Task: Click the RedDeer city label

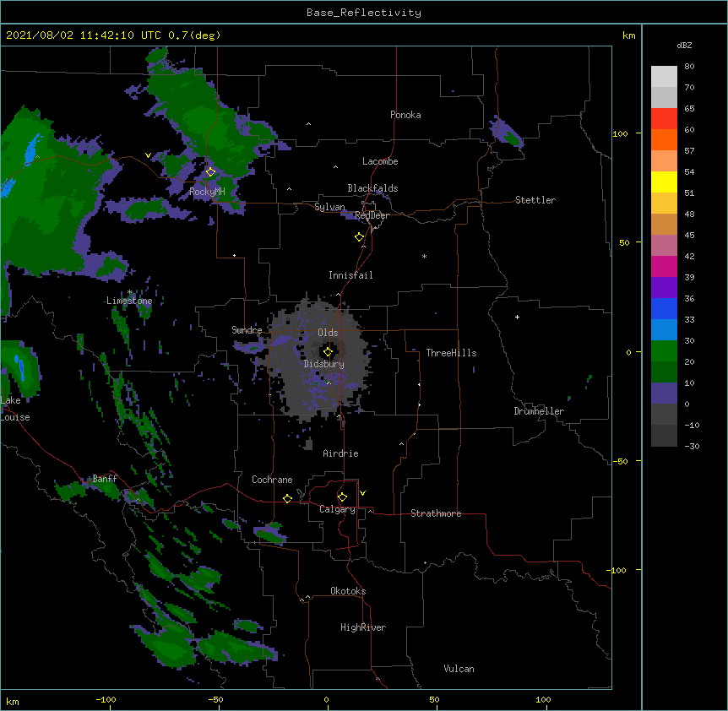Action: pyautogui.click(x=372, y=215)
